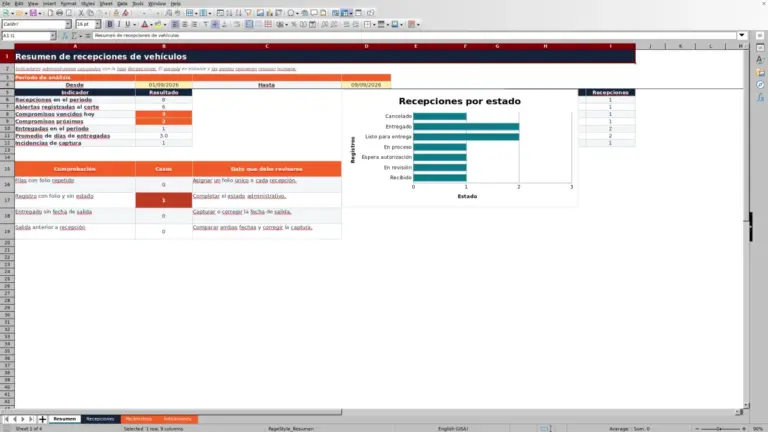Image resolution: width=768 pixels, height=432 pixels.
Task: Select the Resumen sheet tab
Action: [64, 419]
